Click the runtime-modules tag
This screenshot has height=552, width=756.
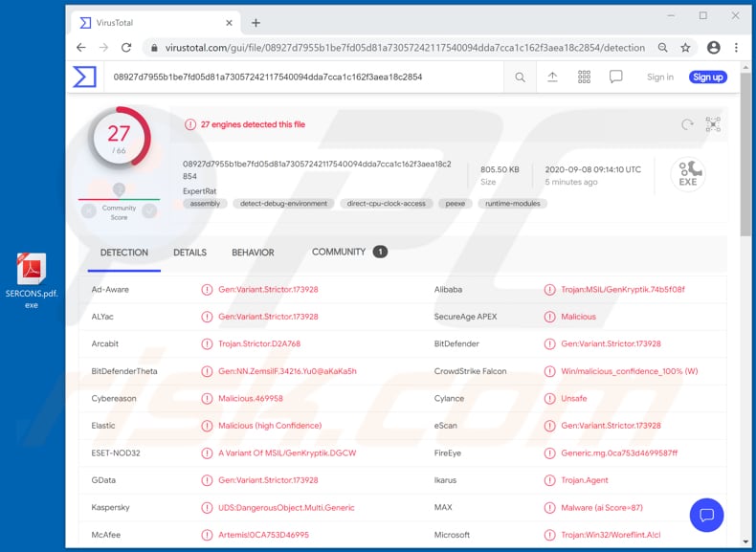513,204
